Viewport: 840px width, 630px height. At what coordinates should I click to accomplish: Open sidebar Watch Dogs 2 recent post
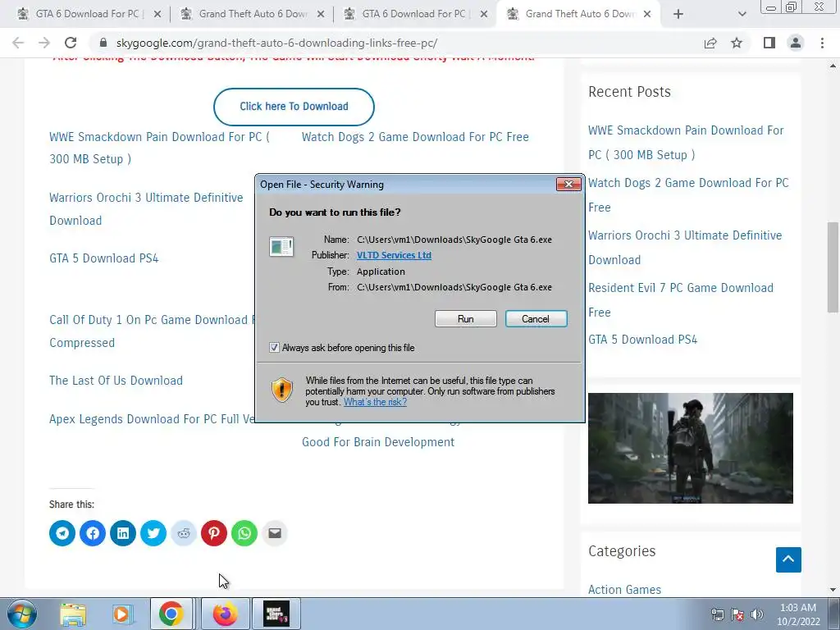[x=688, y=195]
